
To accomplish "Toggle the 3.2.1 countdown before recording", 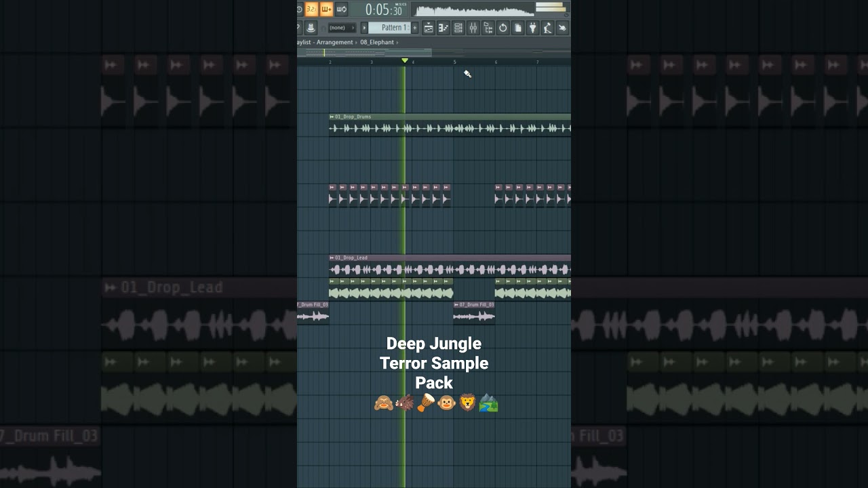I will coord(311,9).
